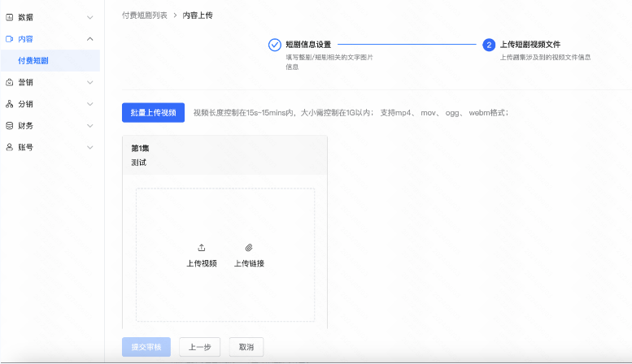
Task: Click the upload arrow icon above 上传视频
Action: pyautogui.click(x=202, y=248)
